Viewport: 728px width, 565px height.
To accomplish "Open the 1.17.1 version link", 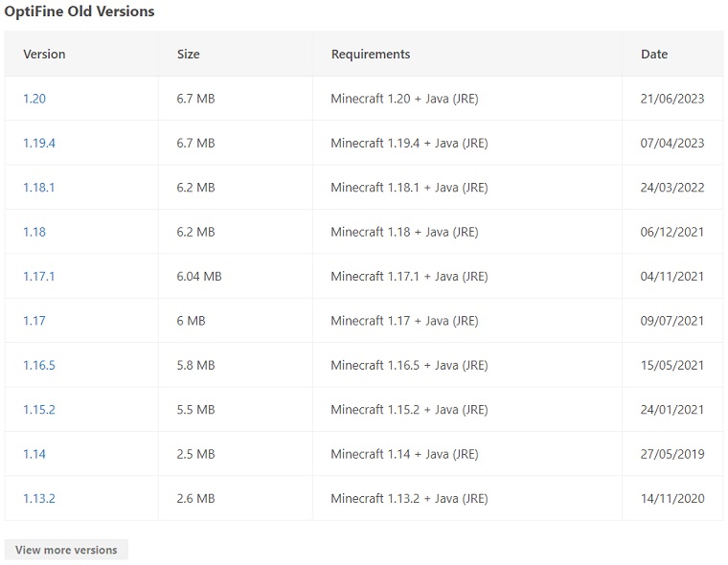I will [39, 276].
